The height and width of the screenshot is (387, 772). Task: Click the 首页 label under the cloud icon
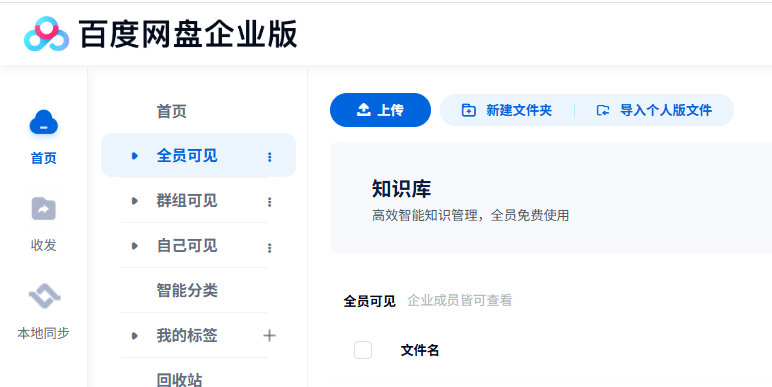44,158
